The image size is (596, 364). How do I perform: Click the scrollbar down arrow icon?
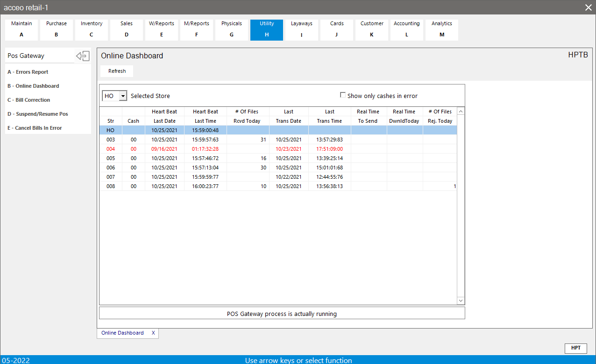461,300
